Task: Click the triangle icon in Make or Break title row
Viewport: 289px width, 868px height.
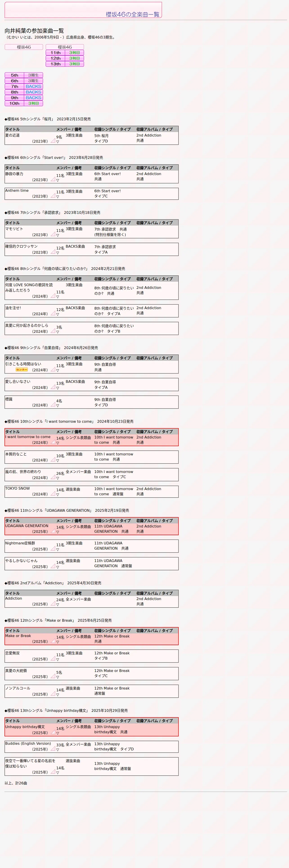Action: pyautogui.click(x=53, y=641)
